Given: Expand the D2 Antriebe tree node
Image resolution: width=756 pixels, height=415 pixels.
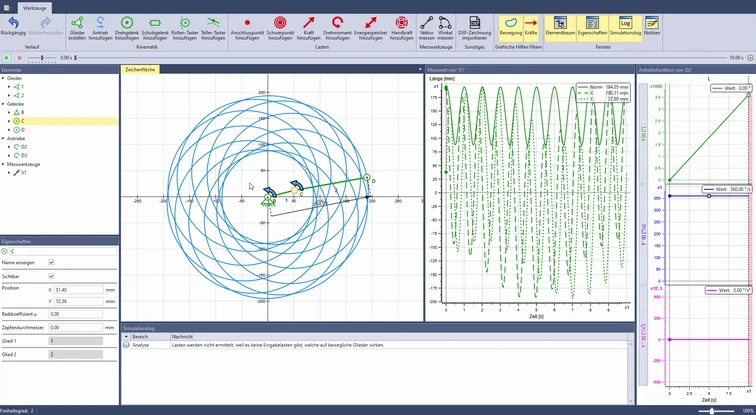Looking at the screenshot, I should point(9,147).
